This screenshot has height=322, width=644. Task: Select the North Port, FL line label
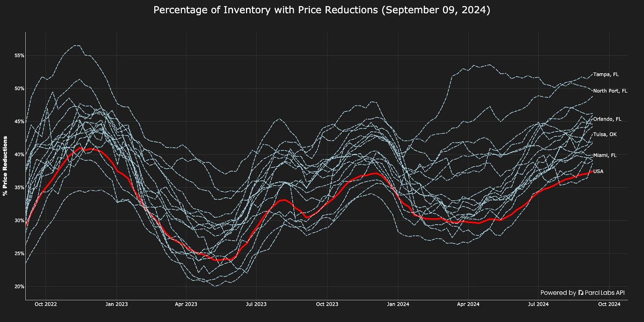pyautogui.click(x=610, y=91)
